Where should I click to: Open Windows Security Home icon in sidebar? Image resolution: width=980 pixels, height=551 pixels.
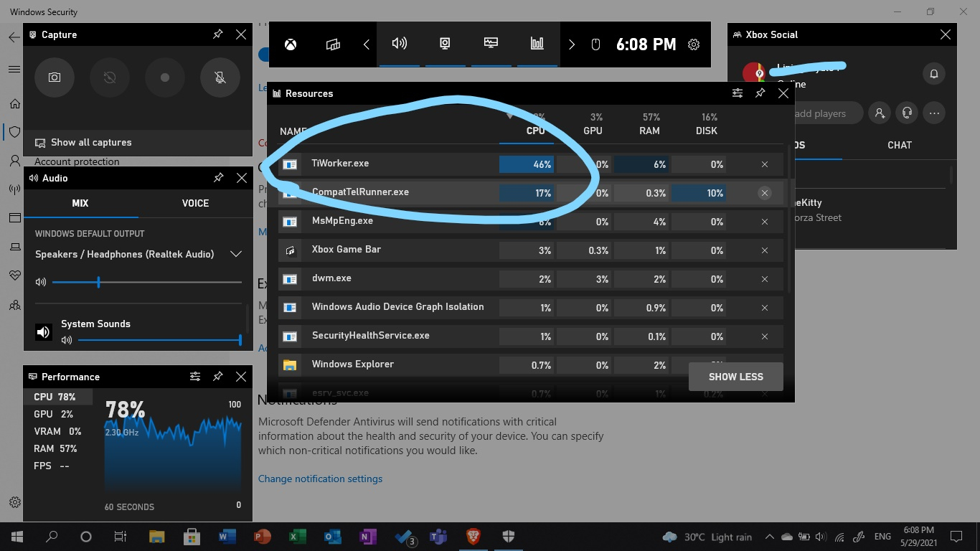[x=14, y=103]
